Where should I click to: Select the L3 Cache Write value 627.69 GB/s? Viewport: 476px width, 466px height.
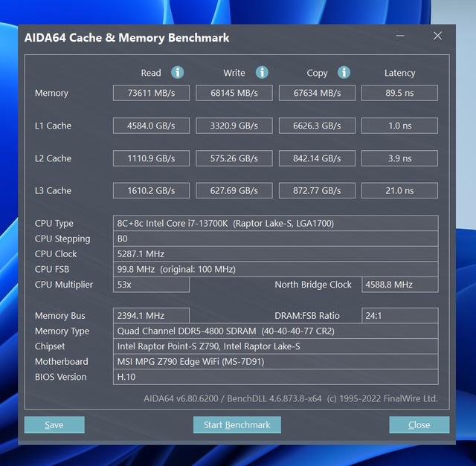tap(234, 190)
